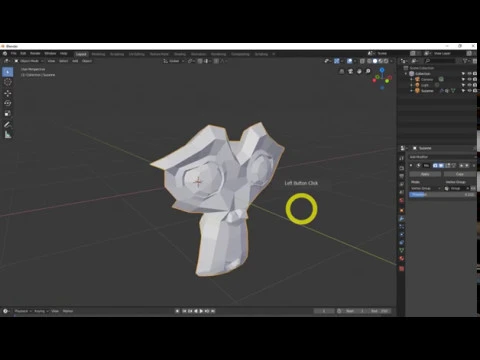The width and height of the screenshot is (480, 360).
Task: Hide Camera using its eye icon
Action: click(x=469, y=79)
